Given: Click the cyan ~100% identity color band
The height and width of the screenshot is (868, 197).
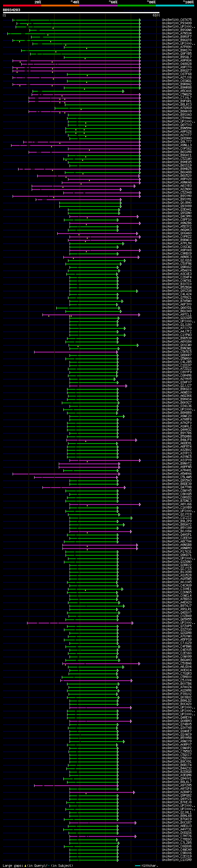Looking at the screenshot, I should point(175,6).
